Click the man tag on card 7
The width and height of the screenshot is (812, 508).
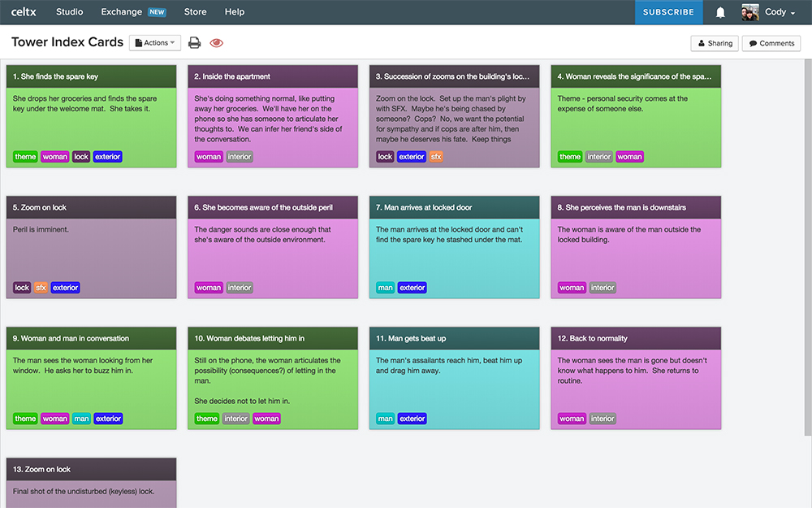385,288
